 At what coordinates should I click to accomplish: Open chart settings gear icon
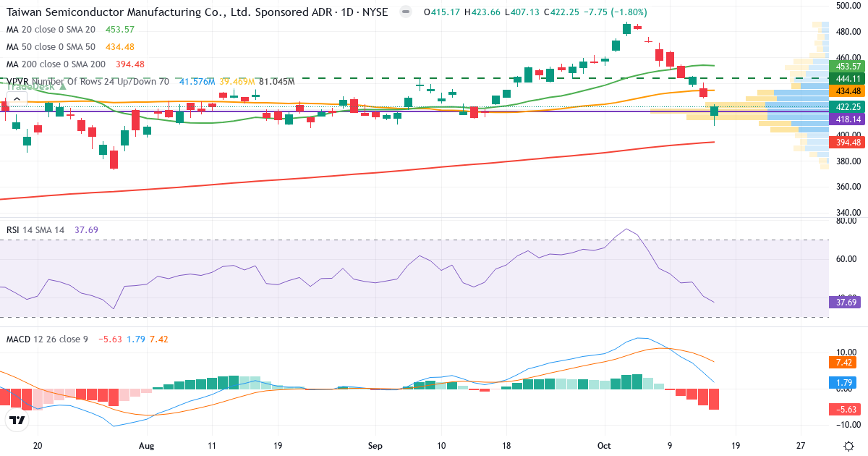848,445
